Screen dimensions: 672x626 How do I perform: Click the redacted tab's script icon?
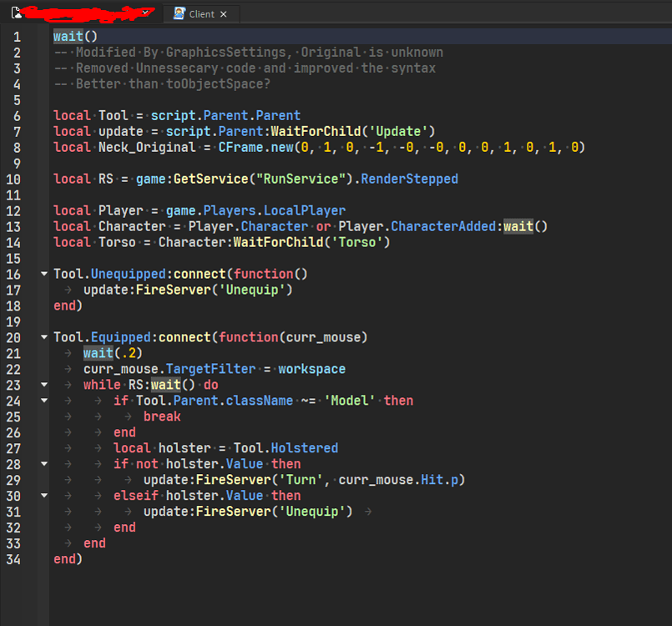17,13
